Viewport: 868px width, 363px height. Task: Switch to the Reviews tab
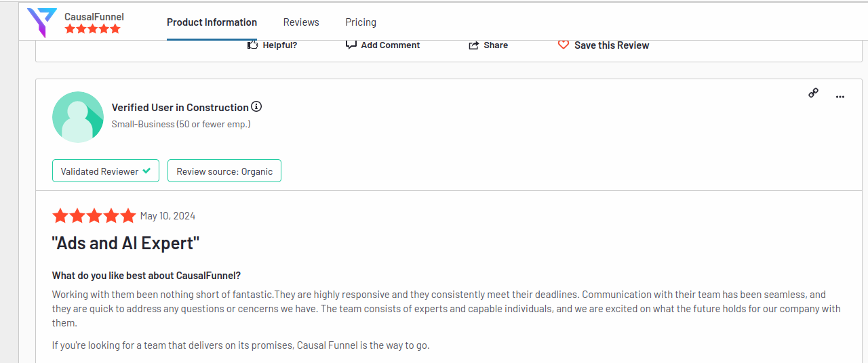(x=301, y=22)
